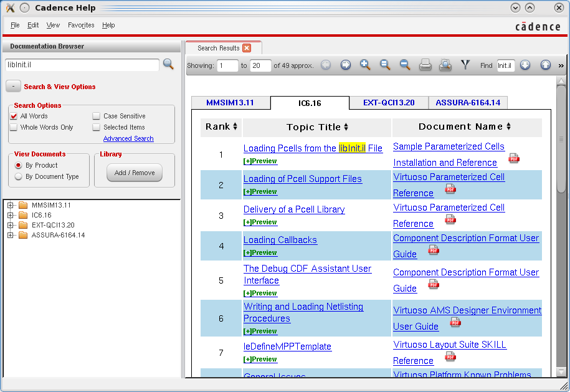
Task: Go to previous results page arrow
Action: point(326,65)
